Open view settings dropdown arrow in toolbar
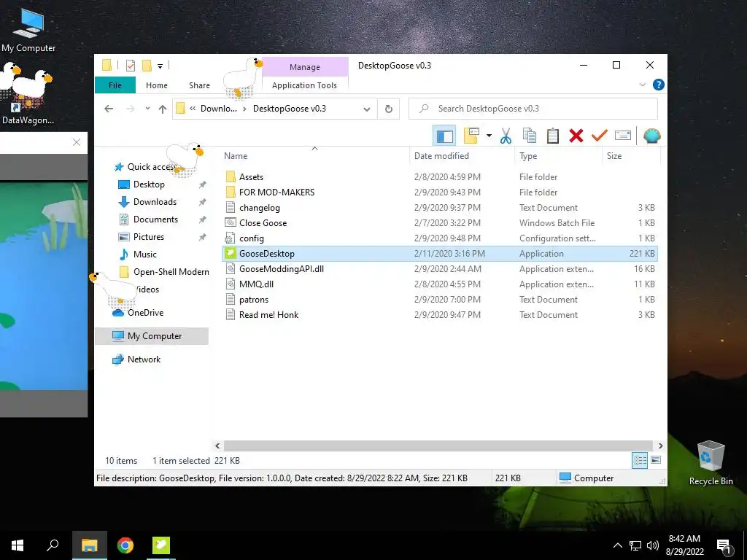The width and height of the screenshot is (747, 560). point(489,136)
